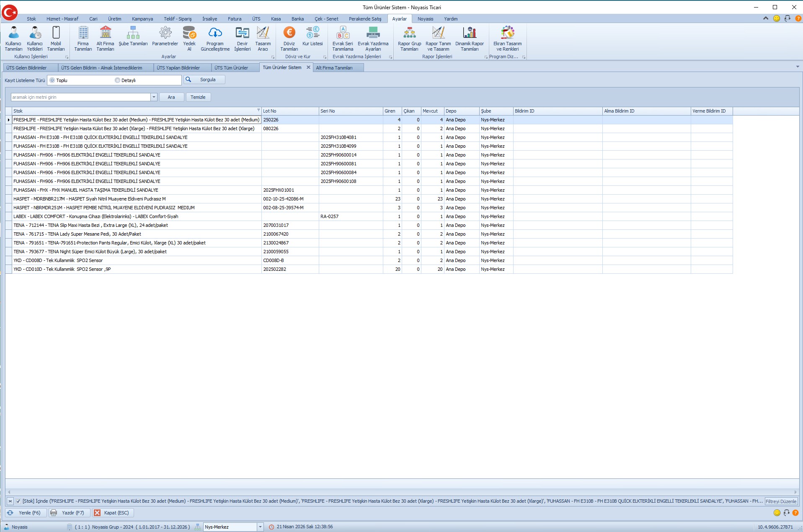Open Evrak Yazdırma Ayarları printer icon
Screen dimensions: 803x532
(x=373, y=39)
